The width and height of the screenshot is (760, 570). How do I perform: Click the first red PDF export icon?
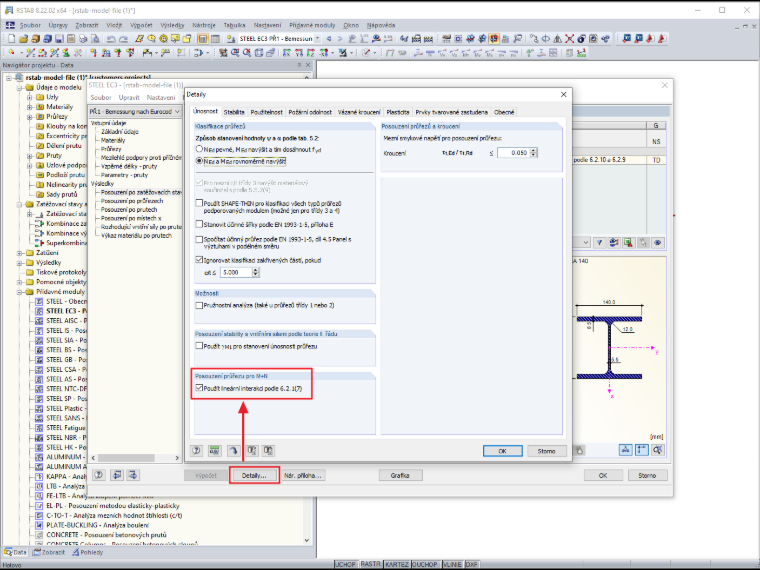coord(650,39)
